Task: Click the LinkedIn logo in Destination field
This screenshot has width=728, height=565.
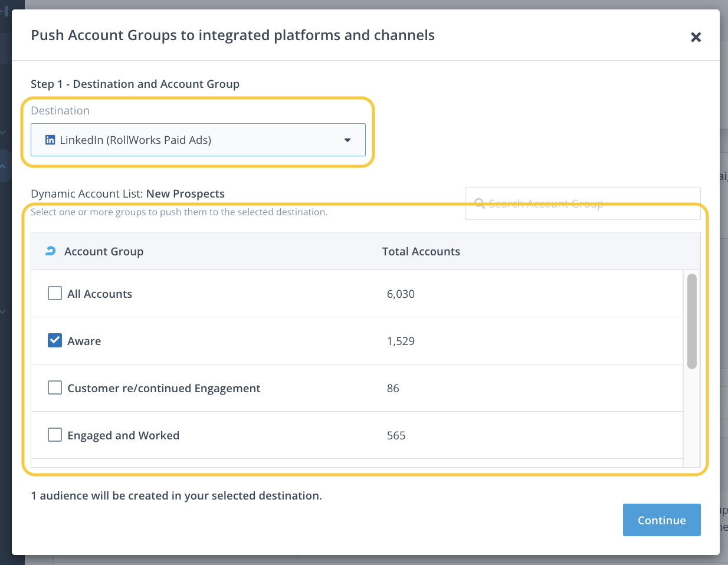Action: coord(50,140)
